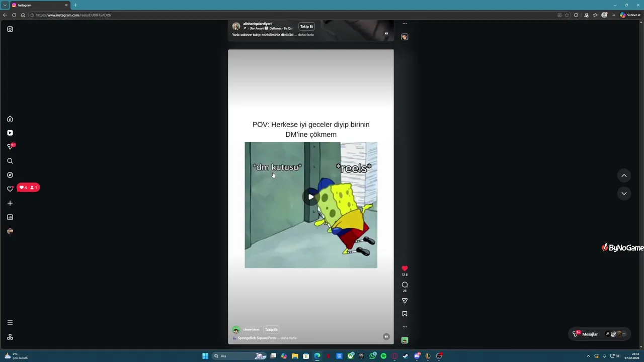This screenshot has width=644, height=362.
Task: Open Notifications heart in sidebar
Action: [10, 189]
